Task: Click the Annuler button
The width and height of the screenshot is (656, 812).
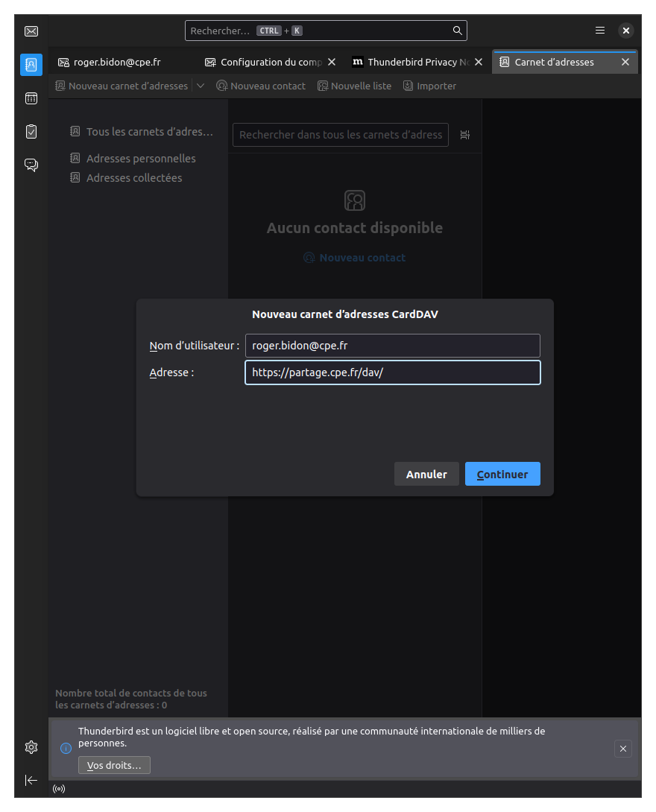Action: click(426, 474)
